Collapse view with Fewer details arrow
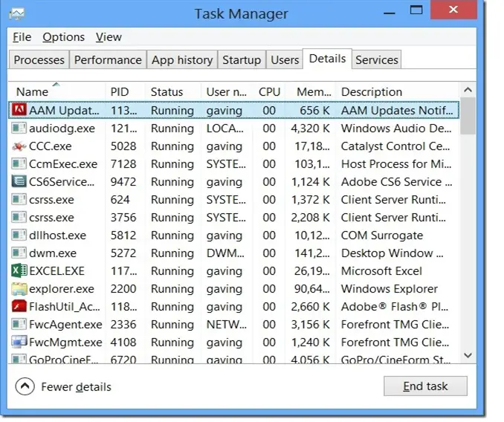504x422 pixels. tap(25, 386)
